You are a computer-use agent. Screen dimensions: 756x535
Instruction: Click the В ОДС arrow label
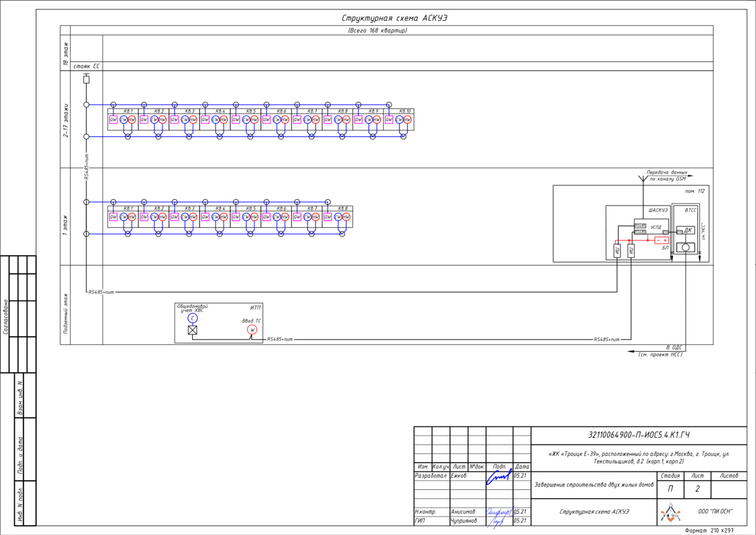(674, 348)
